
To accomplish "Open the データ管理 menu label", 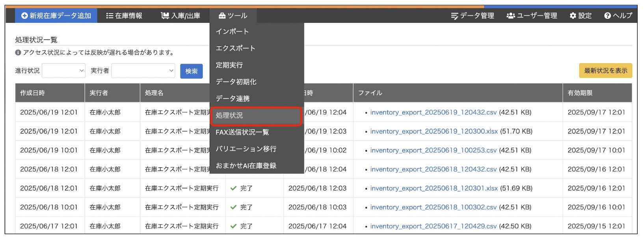I will [477, 16].
